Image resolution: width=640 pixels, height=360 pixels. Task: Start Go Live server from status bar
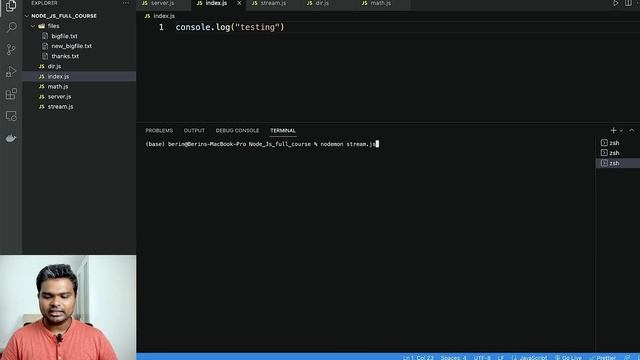click(x=568, y=358)
